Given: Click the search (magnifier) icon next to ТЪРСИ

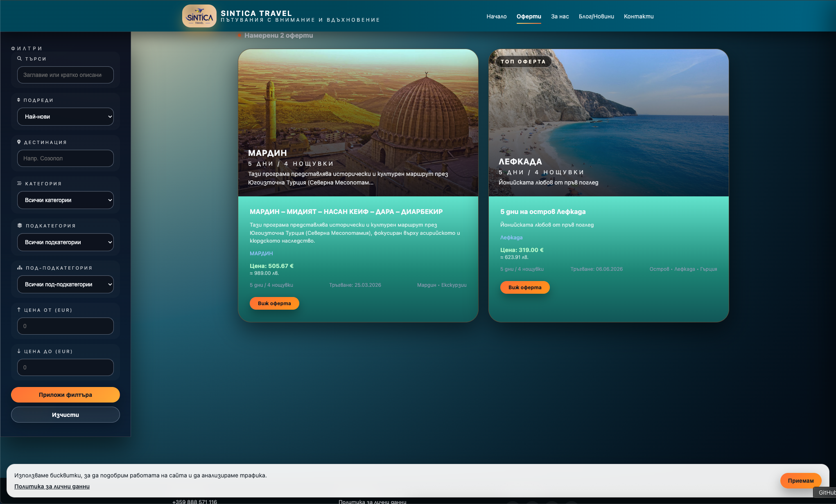Looking at the screenshot, I should [19, 58].
